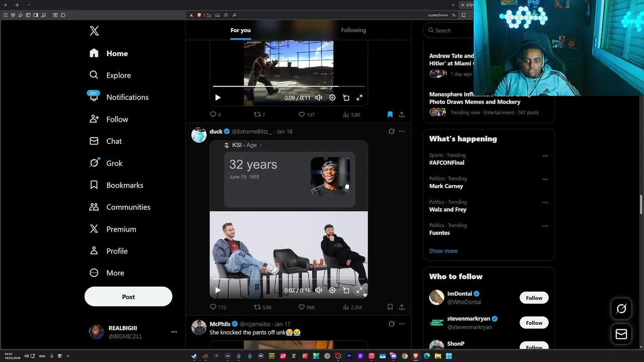Reply to the post with 6 replies
This screenshot has height=362, width=644.
pyautogui.click(x=215, y=115)
